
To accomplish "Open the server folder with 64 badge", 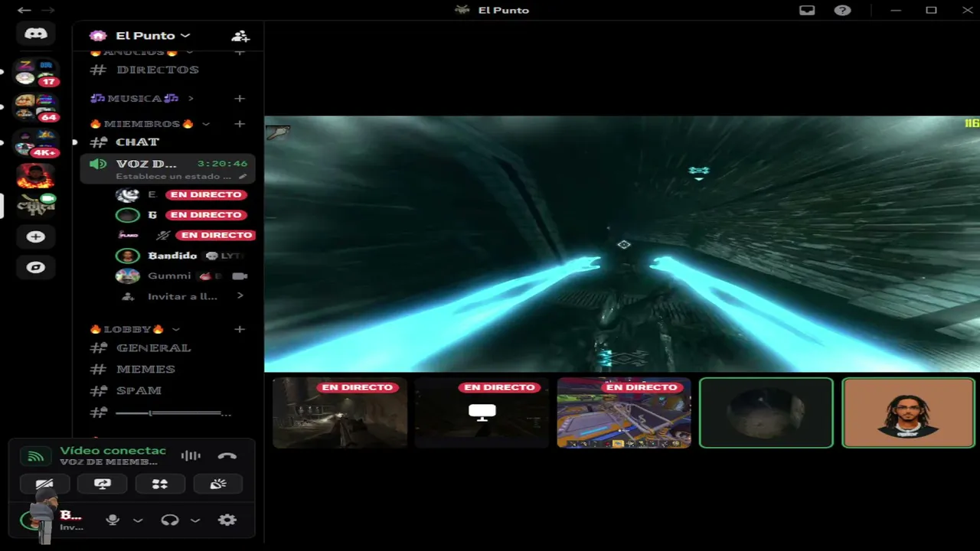I will coord(35,108).
